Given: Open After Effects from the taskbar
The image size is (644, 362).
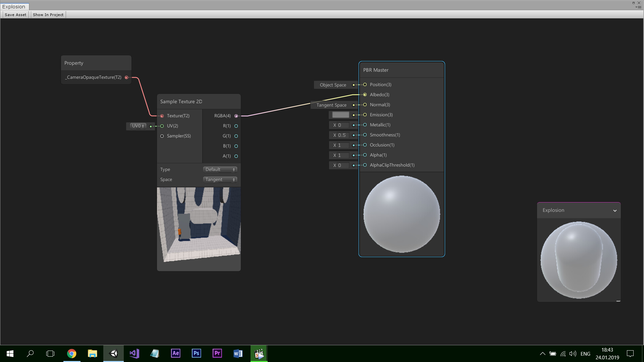Looking at the screenshot, I should click(175, 353).
